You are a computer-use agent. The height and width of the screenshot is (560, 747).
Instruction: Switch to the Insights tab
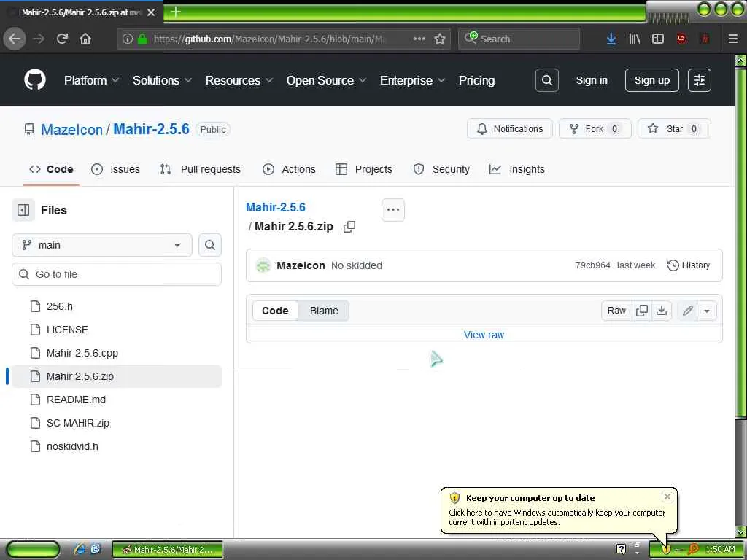point(517,169)
